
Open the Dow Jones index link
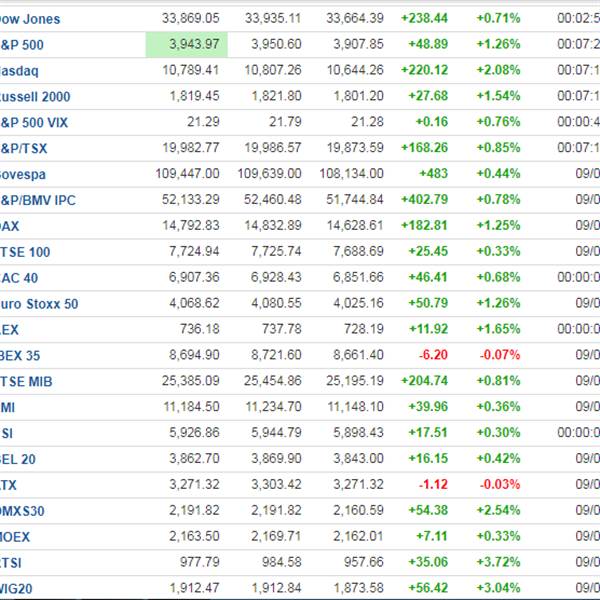[x=30, y=19]
